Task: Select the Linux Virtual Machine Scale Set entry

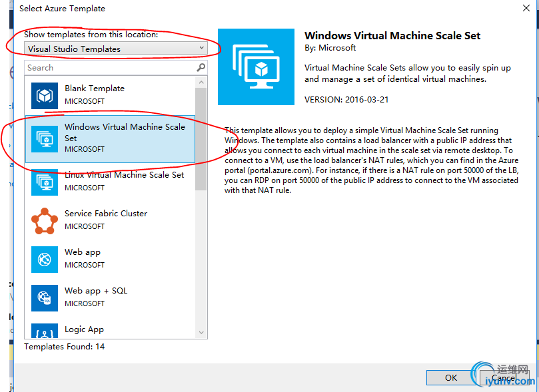Action: [111, 182]
